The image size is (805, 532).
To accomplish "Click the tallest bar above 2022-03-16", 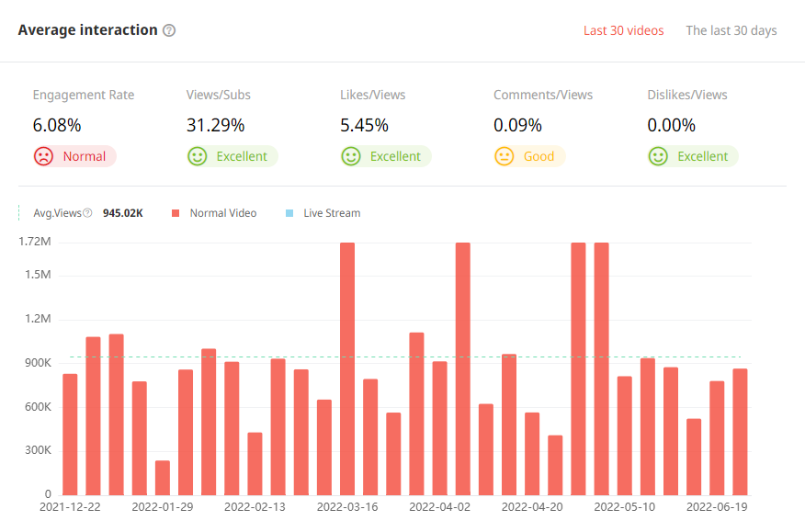I will click(347, 368).
